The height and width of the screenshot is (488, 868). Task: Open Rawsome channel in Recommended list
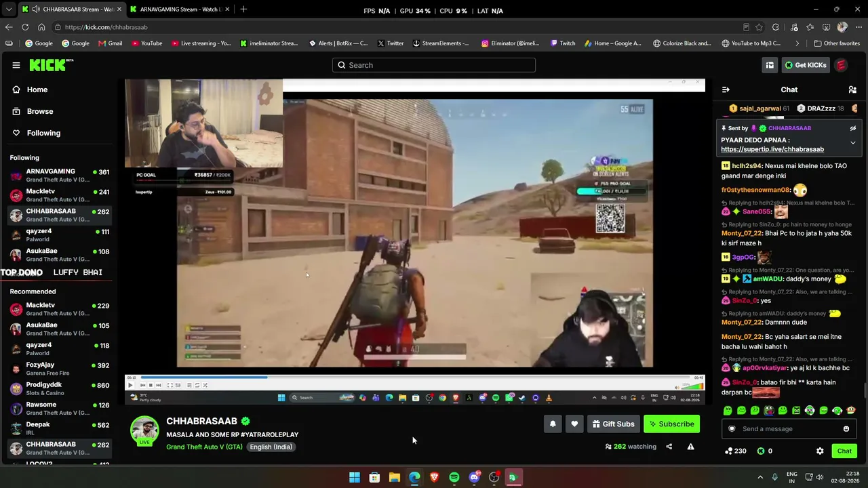[x=59, y=409]
